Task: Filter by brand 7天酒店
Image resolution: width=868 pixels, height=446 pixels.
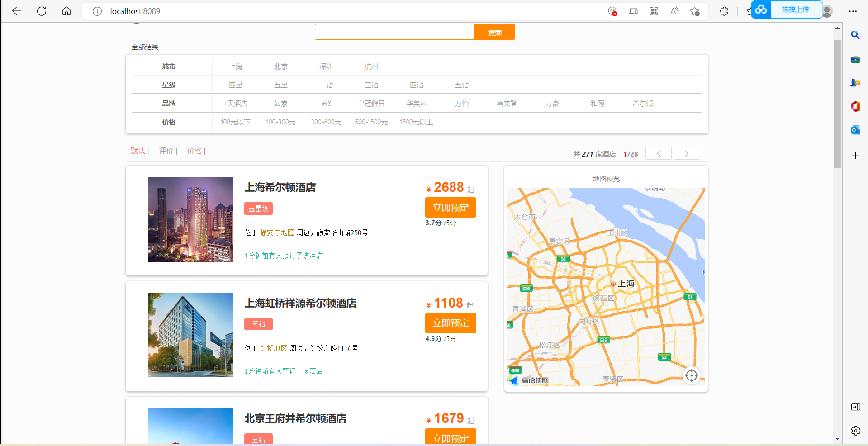Action: click(x=236, y=104)
